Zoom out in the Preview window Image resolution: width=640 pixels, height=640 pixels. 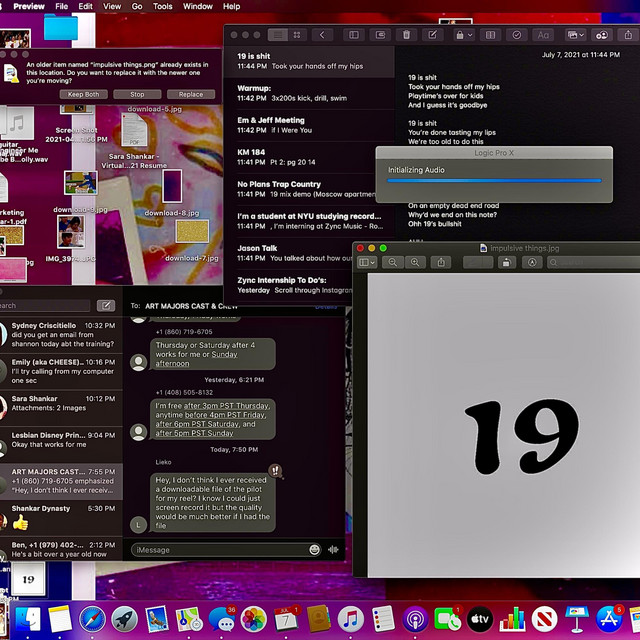tap(391, 262)
